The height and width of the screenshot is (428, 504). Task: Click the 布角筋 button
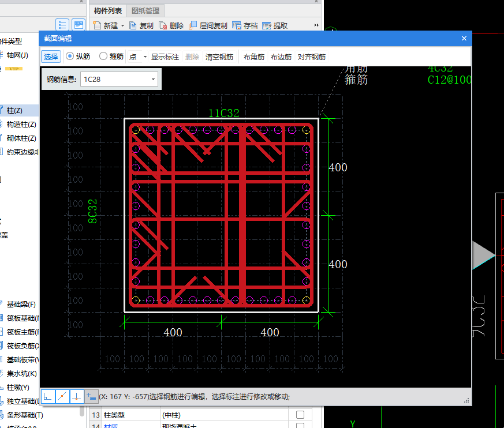254,57
